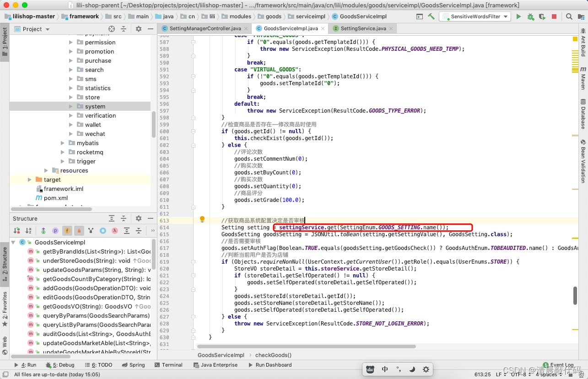Image resolution: width=588 pixels, height=379 pixels.
Task: Toggle show lambdas in Structure
Action: 115,231
